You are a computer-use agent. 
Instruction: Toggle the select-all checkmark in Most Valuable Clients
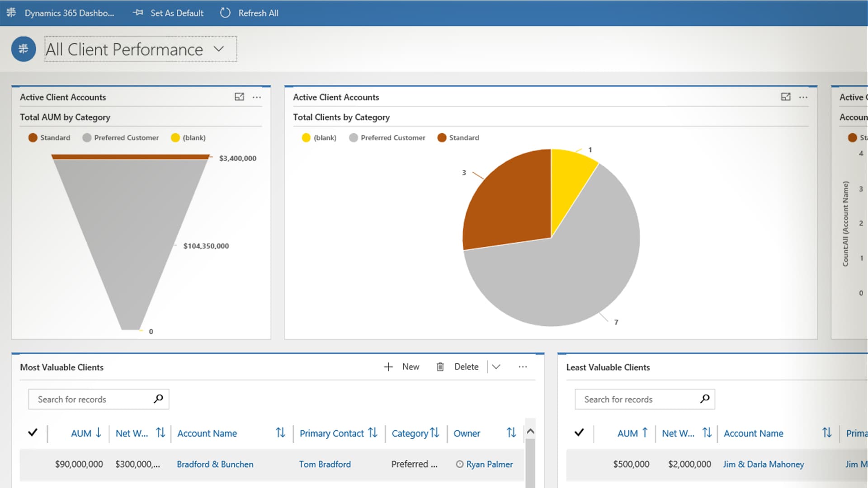33,432
